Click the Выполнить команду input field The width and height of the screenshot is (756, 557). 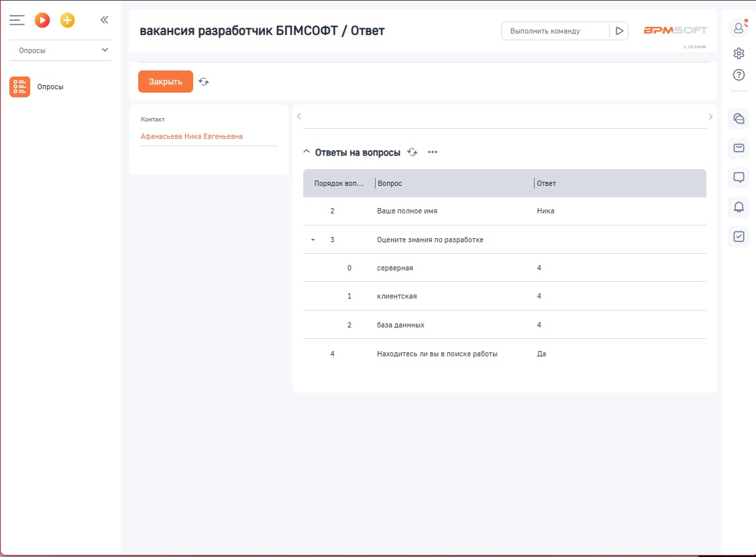555,31
